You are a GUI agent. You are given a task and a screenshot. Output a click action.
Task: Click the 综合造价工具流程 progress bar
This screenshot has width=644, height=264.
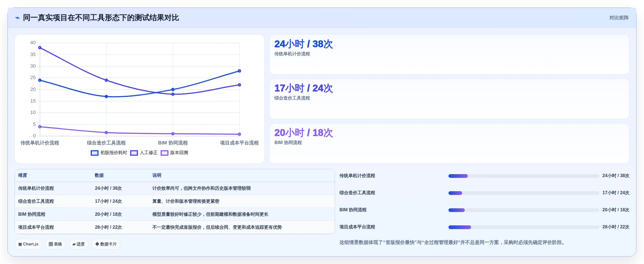524,193
